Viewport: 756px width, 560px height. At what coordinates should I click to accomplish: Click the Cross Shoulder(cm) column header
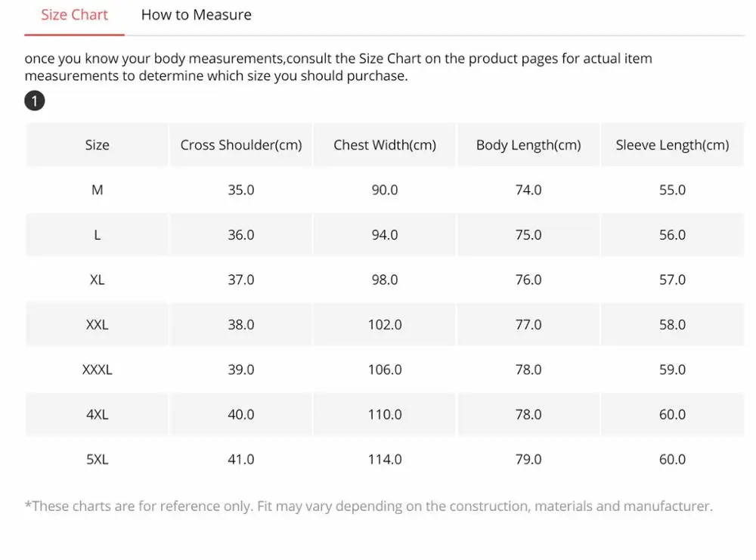pyautogui.click(x=241, y=145)
